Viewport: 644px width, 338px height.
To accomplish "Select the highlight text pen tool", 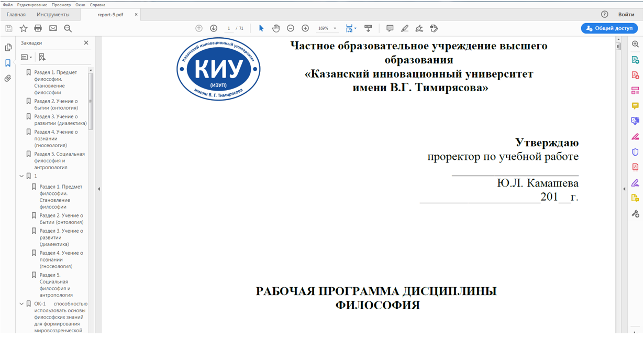I will pos(405,28).
